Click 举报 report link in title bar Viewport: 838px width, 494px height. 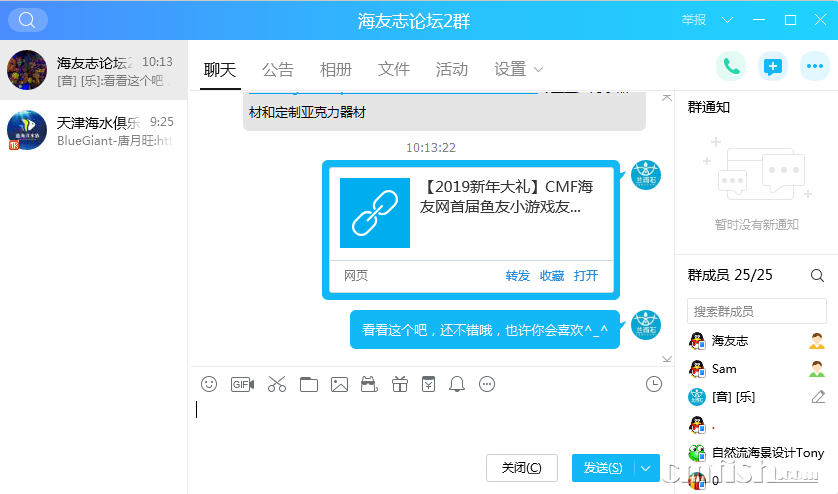coord(694,20)
